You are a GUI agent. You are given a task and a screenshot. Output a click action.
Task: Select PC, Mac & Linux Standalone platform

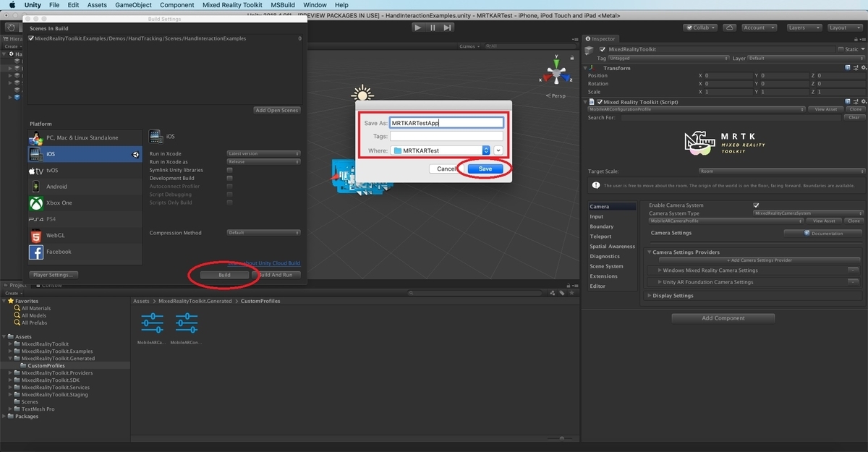pyautogui.click(x=85, y=137)
